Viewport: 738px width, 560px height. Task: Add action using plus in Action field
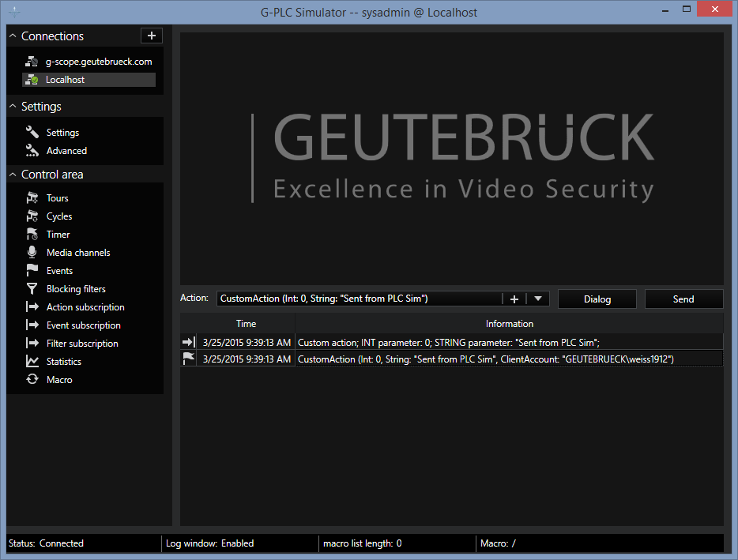(x=514, y=299)
